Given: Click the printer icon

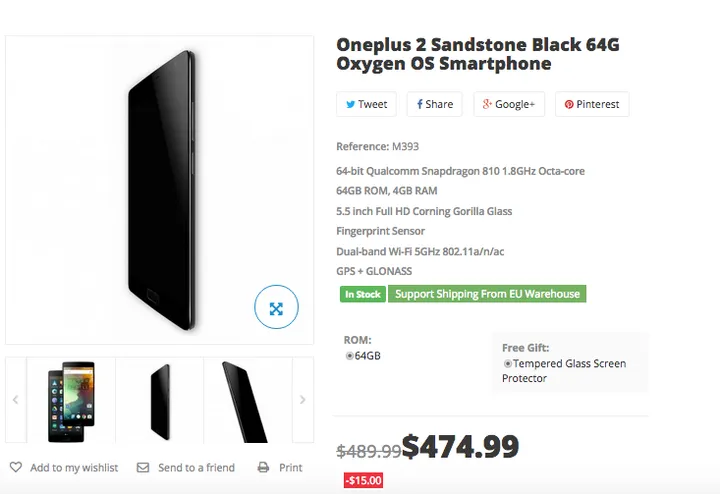Looking at the screenshot, I should (263, 467).
